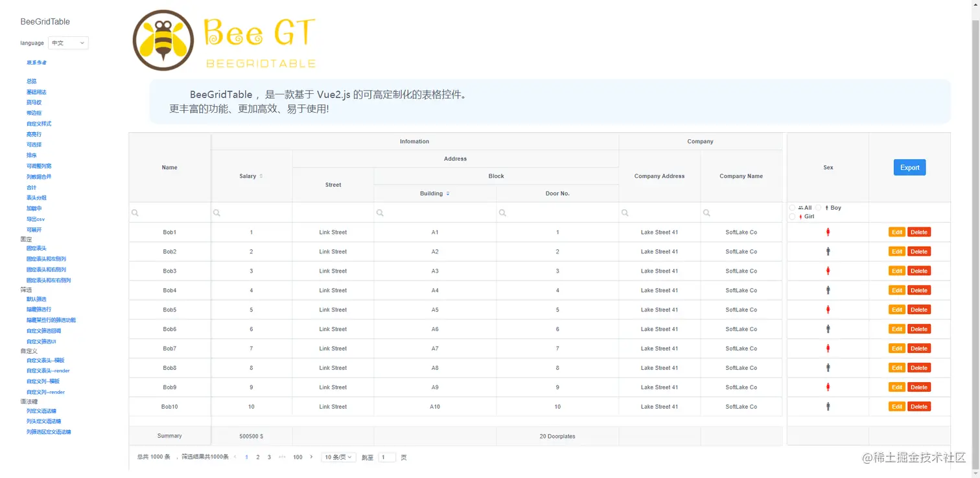980x478 pixels.
Task: Go to the next page with the right arrow
Action: (x=311, y=457)
